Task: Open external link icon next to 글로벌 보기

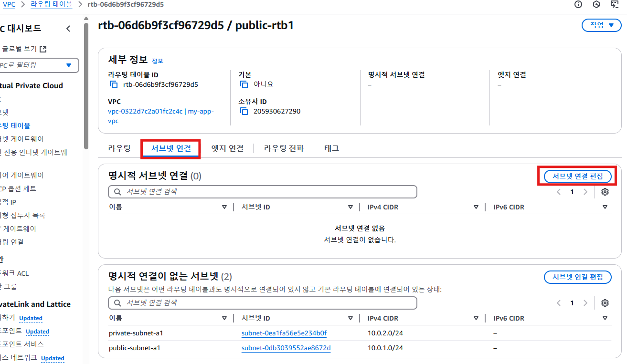Action: [43, 49]
